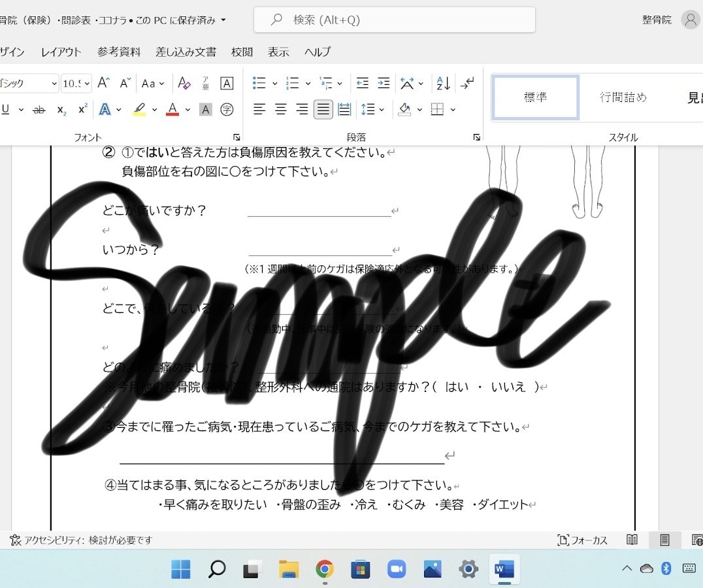Image resolution: width=703 pixels, height=588 pixels.
Task: Check the accessibility status message
Action: point(81,540)
